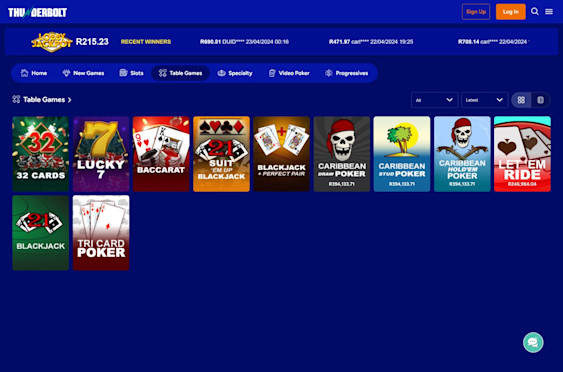Open the Lucky 7 game
Viewport: 563px width, 372px height.
[101, 154]
